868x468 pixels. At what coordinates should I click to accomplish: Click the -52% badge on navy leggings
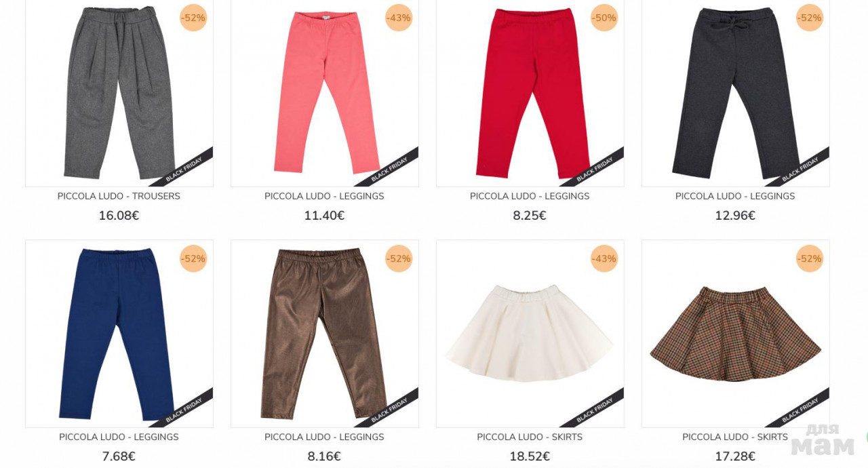(193, 258)
